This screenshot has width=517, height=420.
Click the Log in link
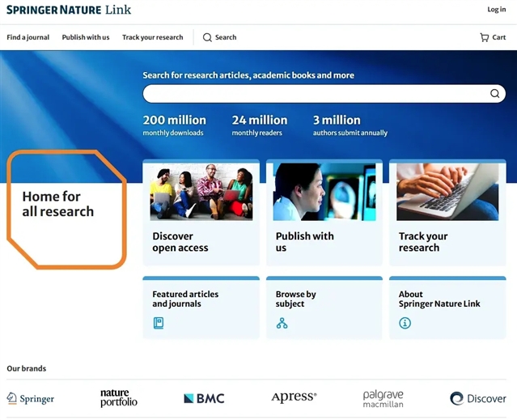(x=496, y=10)
